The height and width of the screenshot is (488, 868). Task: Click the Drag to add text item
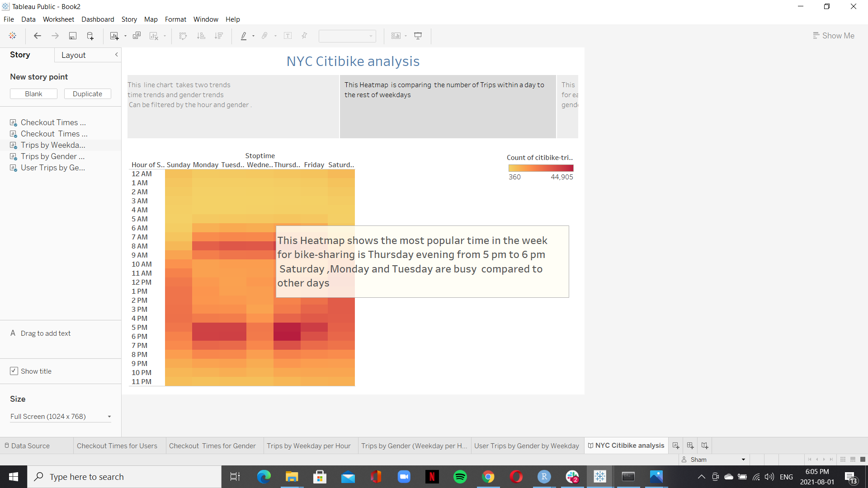[45, 333]
